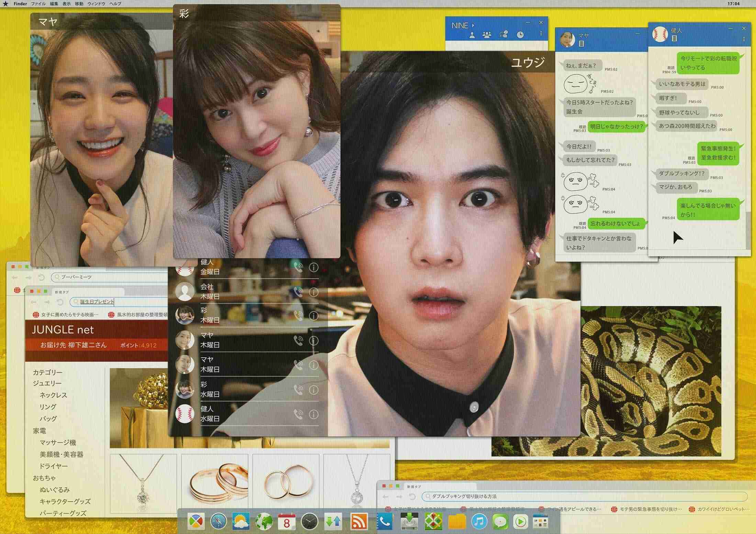Open the マッサージ機 category link
The width and height of the screenshot is (756, 534).
pyautogui.click(x=58, y=443)
